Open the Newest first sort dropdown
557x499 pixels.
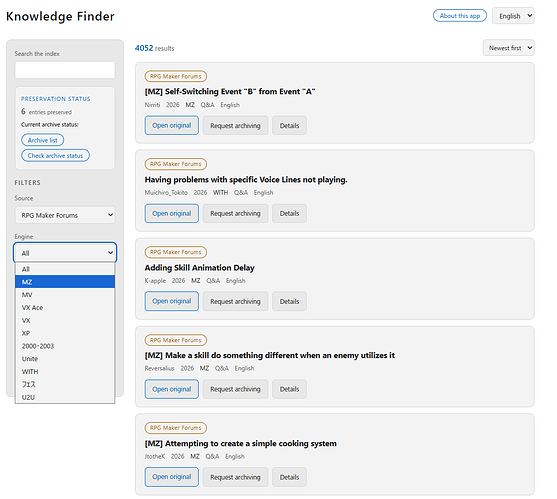point(508,48)
